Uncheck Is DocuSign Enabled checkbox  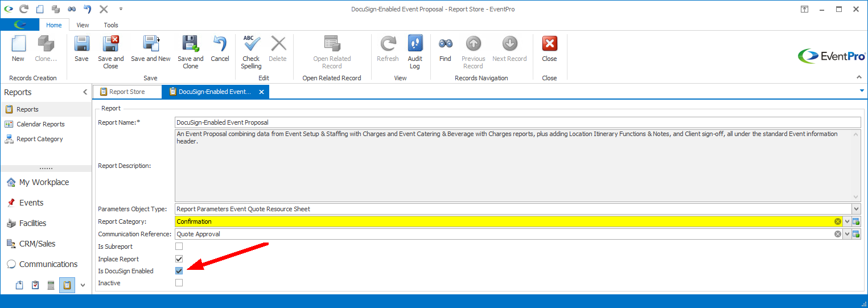point(179,271)
